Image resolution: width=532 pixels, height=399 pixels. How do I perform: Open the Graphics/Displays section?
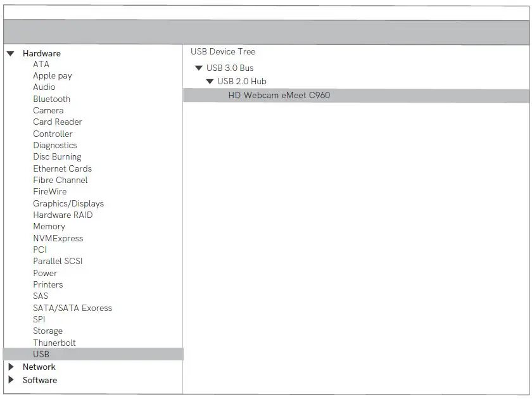coord(68,203)
